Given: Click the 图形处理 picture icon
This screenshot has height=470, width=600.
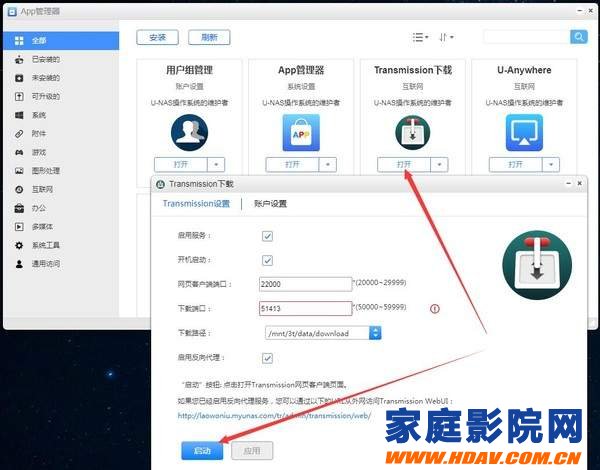Looking at the screenshot, I should [x=19, y=171].
